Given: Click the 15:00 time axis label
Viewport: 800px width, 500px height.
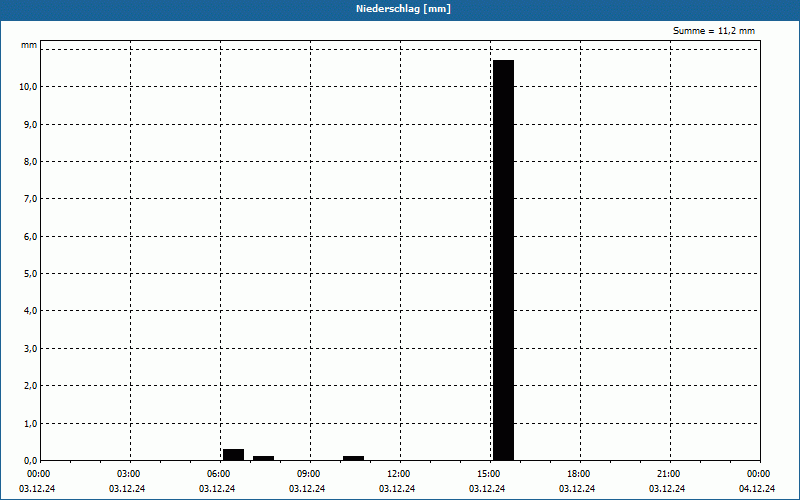Looking at the screenshot, I should [x=489, y=474].
